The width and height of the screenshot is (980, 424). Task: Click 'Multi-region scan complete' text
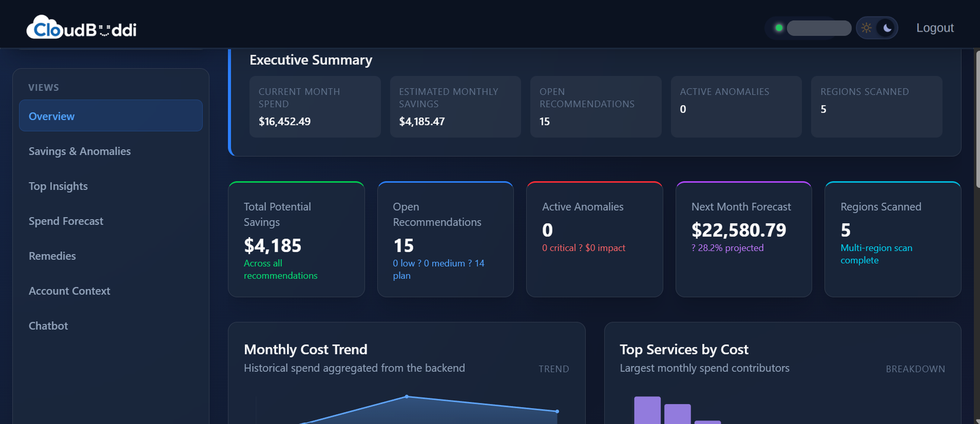tap(876, 254)
